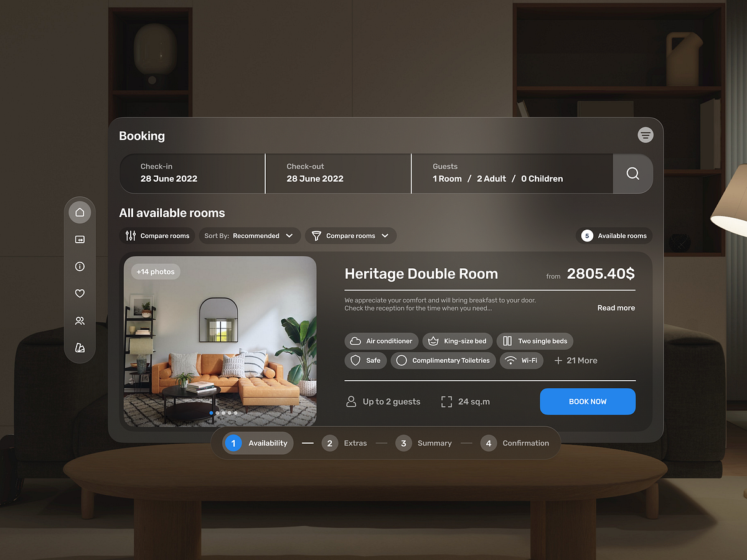
Task: Open the Read more link
Action: point(616,307)
